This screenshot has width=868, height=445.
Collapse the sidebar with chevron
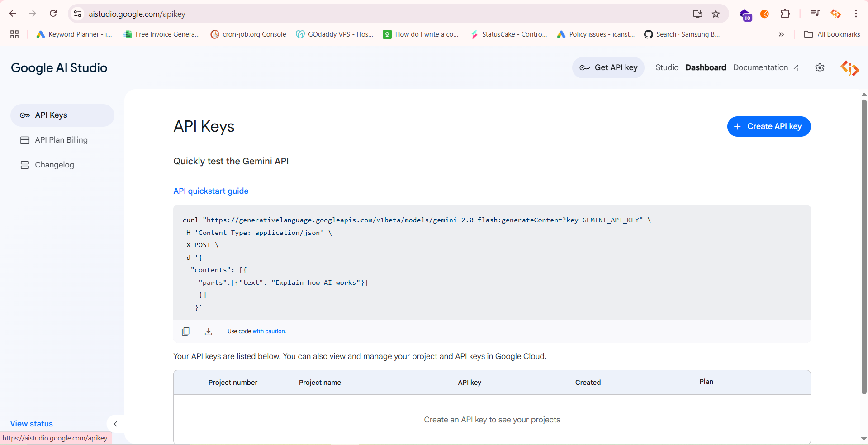115,424
